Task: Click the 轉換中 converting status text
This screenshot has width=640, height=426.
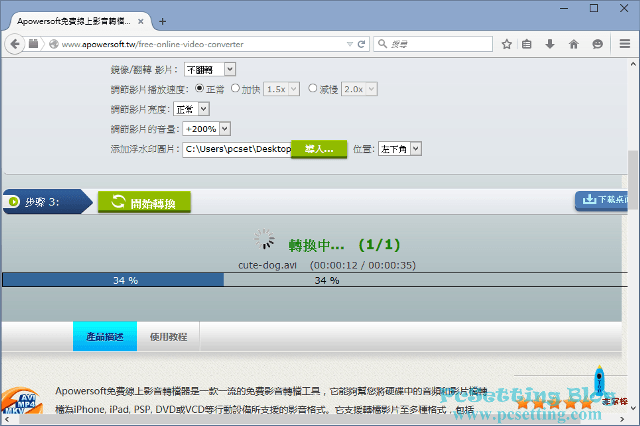Action: point(316,245)
